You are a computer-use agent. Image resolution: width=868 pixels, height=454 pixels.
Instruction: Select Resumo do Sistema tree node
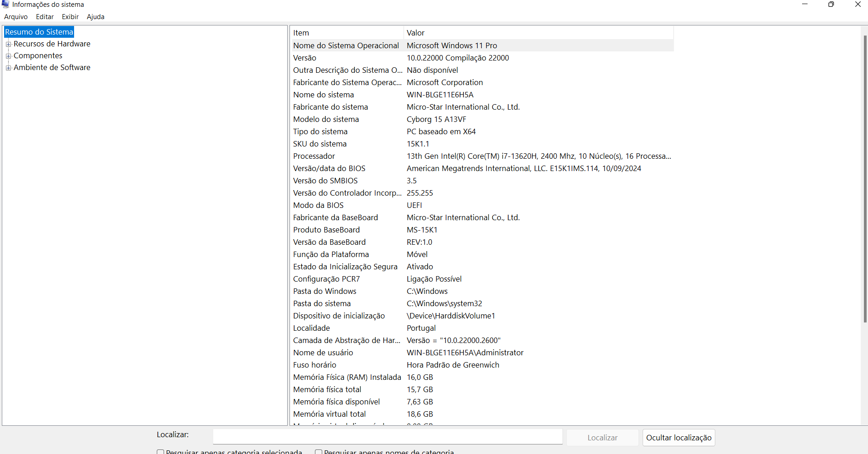(x=39, y=32)
